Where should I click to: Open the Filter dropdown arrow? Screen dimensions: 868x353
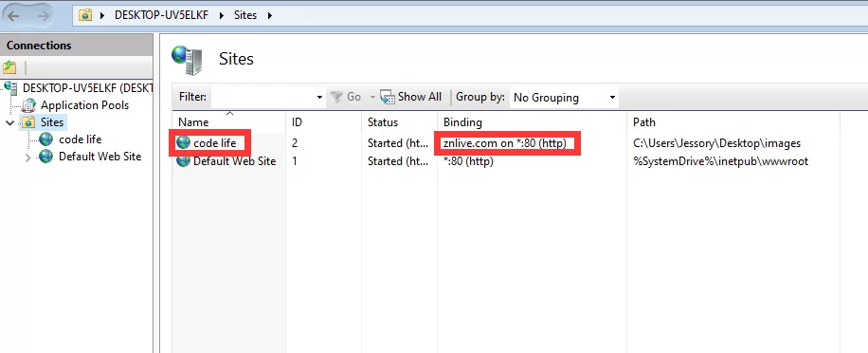(319, 98)
